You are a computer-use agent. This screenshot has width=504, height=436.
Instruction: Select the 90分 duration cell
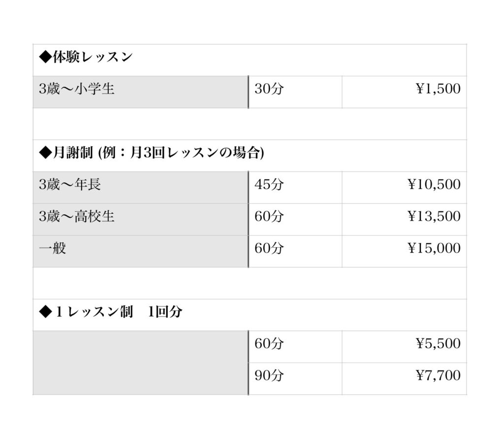tap(295, 379)
